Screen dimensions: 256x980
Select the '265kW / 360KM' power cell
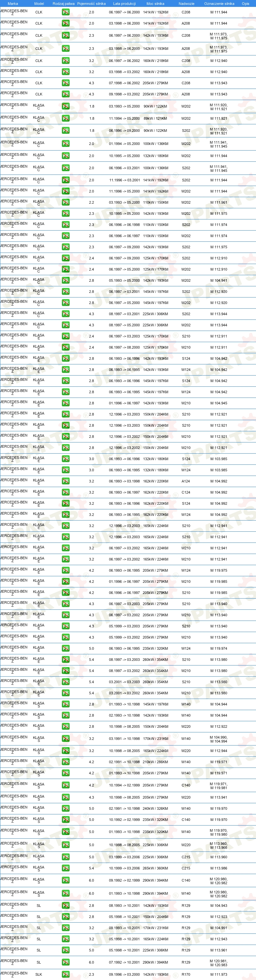pyautogui.click(x=155, y=868)
